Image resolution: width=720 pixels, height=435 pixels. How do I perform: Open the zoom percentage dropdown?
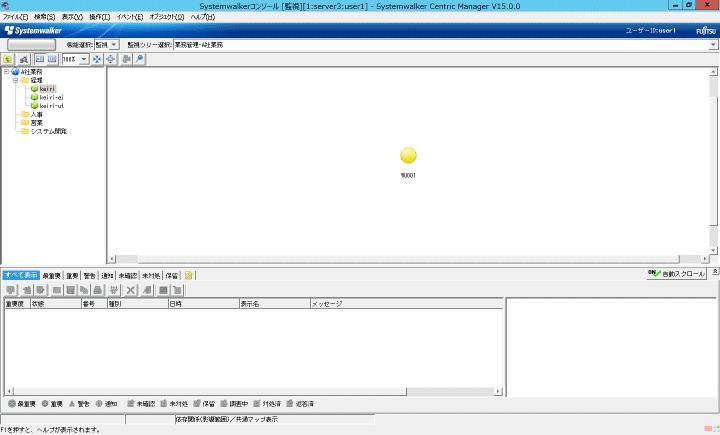click(84, 59)
